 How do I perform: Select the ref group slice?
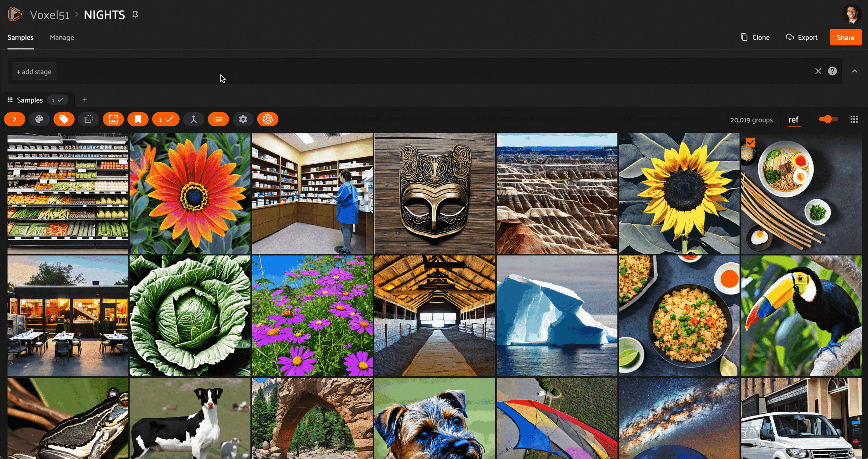(793, 120)
